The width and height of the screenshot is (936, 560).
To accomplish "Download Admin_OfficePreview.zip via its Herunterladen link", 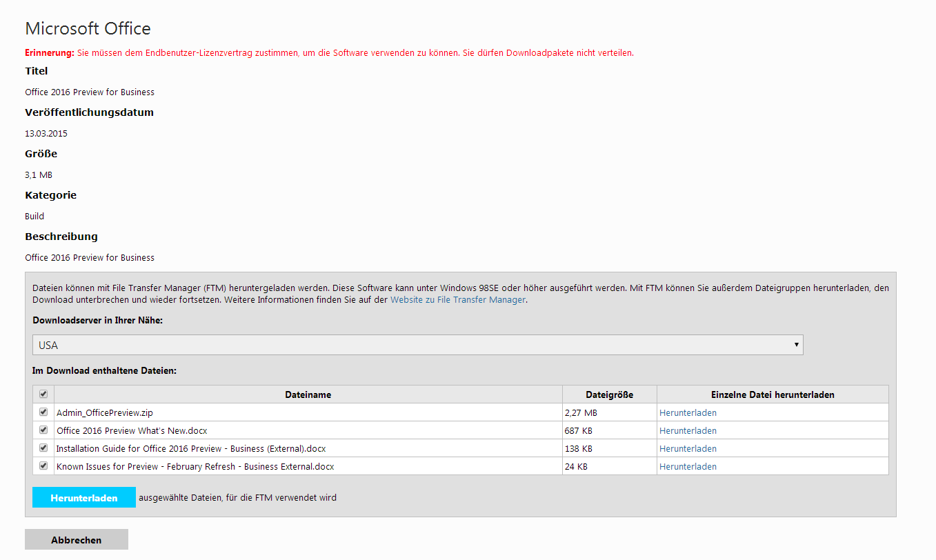I will [688, 413].
